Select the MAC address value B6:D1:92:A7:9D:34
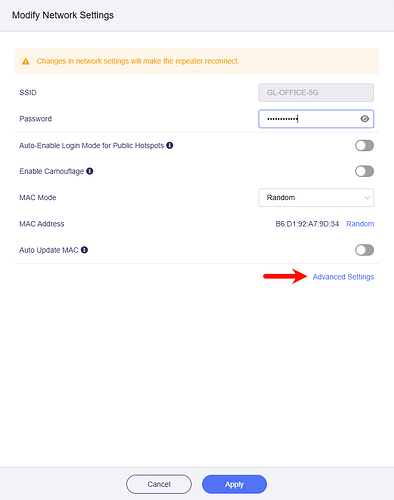The width and height of the screenshot is (394, 500). click(x=307, y=224)
